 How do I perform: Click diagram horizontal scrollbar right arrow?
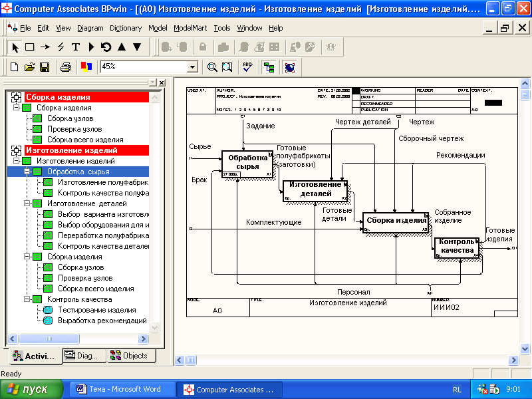pos(513,360)
